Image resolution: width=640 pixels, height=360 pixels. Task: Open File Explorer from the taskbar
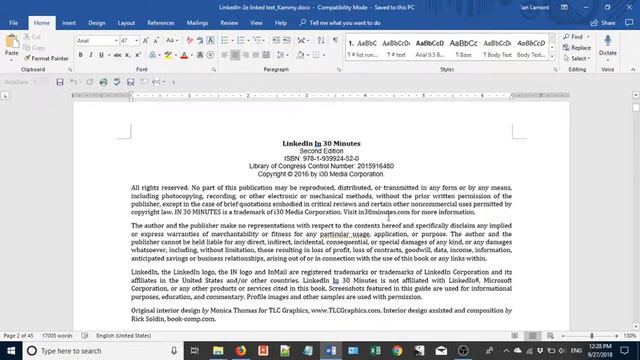[218, 351]
